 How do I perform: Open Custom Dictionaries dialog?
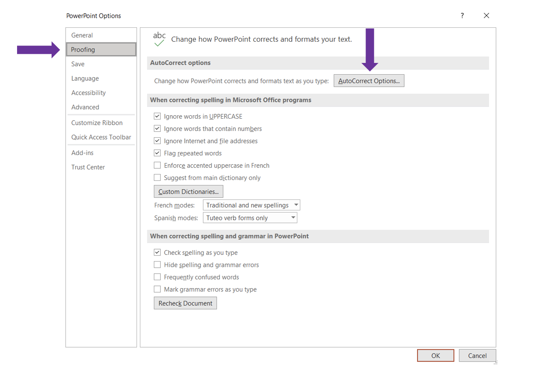[188, 191]
